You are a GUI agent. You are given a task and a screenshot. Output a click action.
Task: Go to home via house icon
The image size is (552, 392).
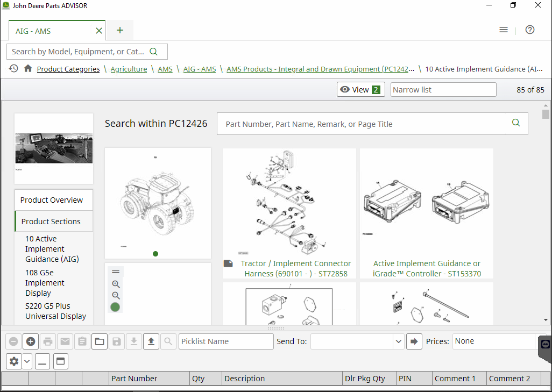pyautogui.click(x=28, y=69)
